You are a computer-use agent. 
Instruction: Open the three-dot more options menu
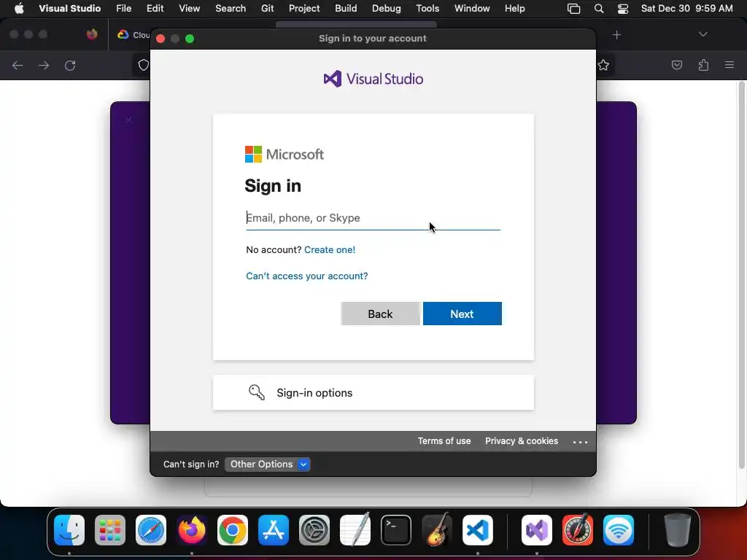(580, 442)
